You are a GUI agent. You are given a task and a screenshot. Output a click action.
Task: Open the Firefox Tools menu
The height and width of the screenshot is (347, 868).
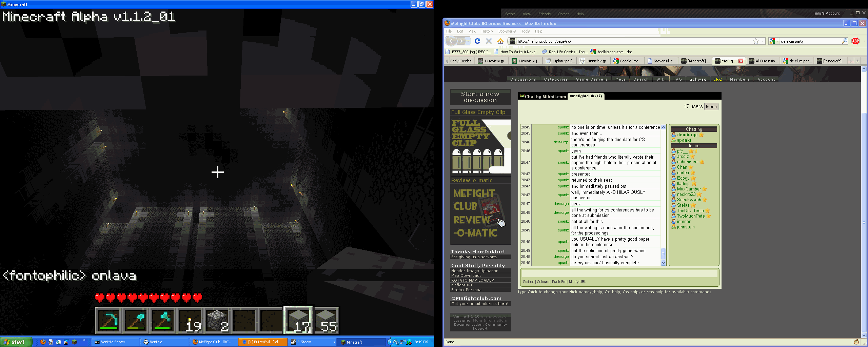click(525, 31)
